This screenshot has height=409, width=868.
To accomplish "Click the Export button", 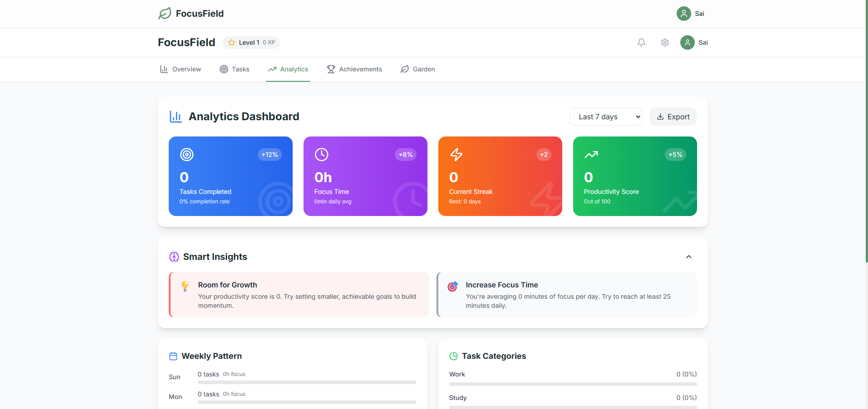I will click(x=673, y=117).
